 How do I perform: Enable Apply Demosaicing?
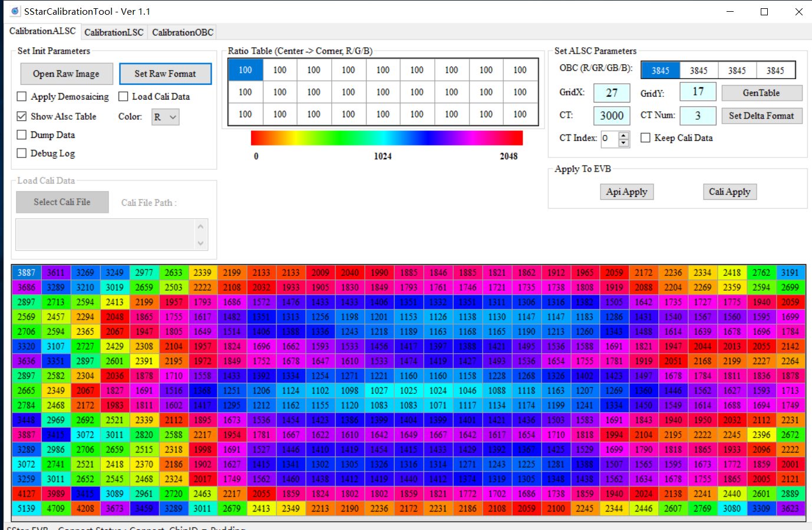tap(21, 96)
